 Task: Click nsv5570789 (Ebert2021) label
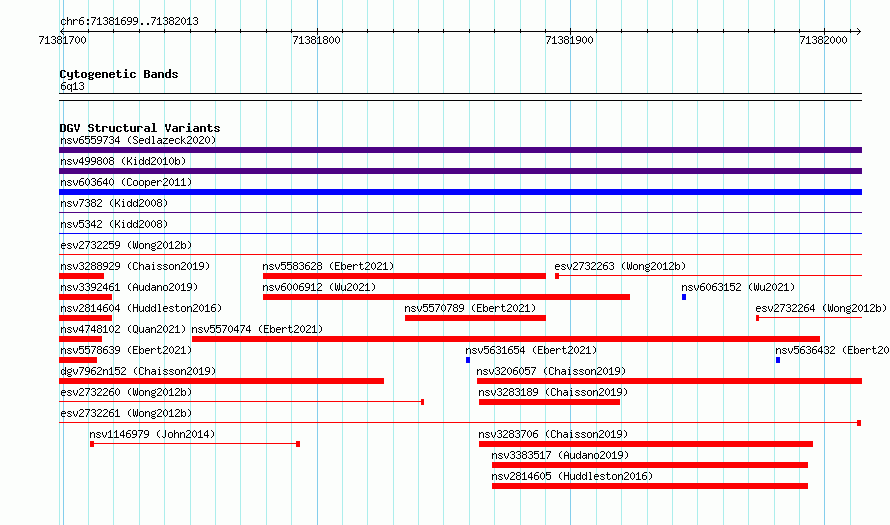[x=470, y=308]
